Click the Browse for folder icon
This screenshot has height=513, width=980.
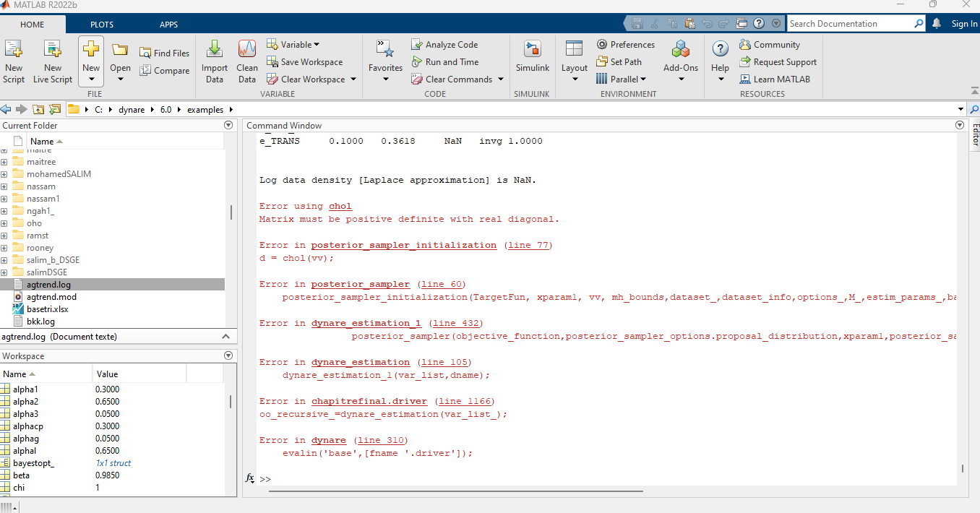coord(54,109)
